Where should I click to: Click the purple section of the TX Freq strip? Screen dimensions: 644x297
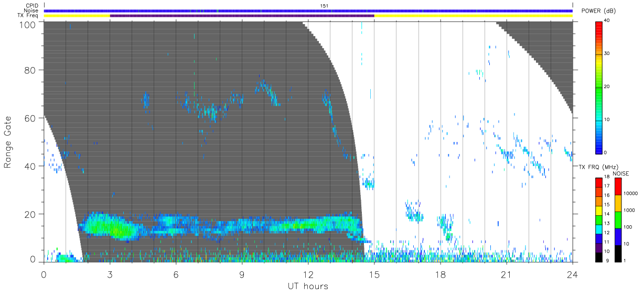242,16
